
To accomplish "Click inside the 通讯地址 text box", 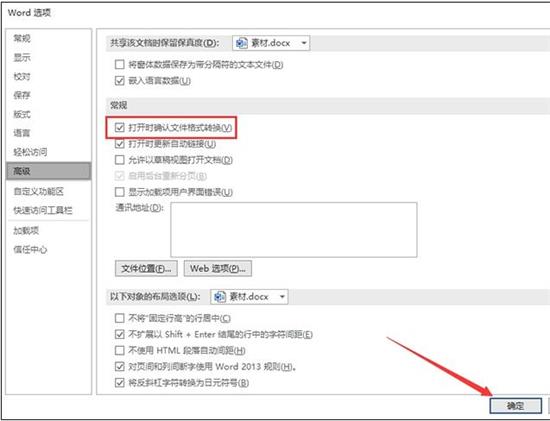I will click(x=294, y=230).
